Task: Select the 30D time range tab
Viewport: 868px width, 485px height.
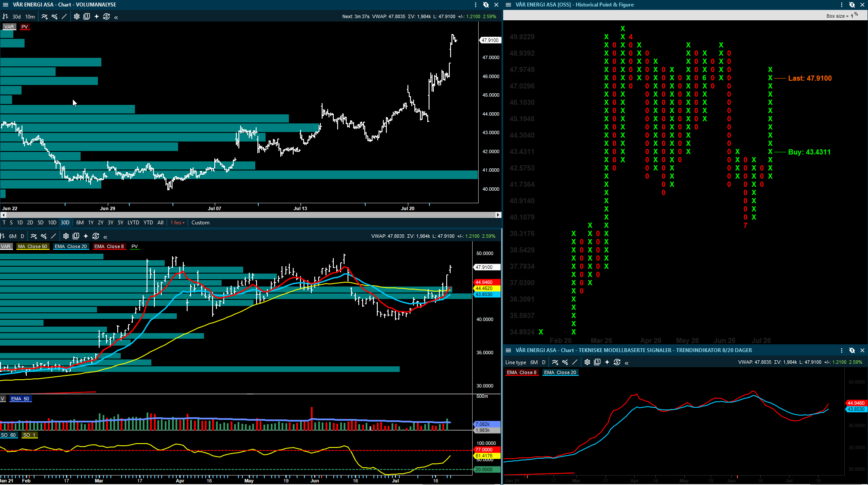Action: [65, 223]
